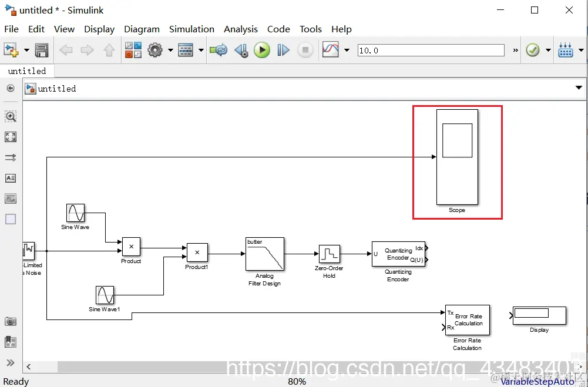Open the New Model dropdown arrow
The image size is (588, 387).
coord(26,50)
